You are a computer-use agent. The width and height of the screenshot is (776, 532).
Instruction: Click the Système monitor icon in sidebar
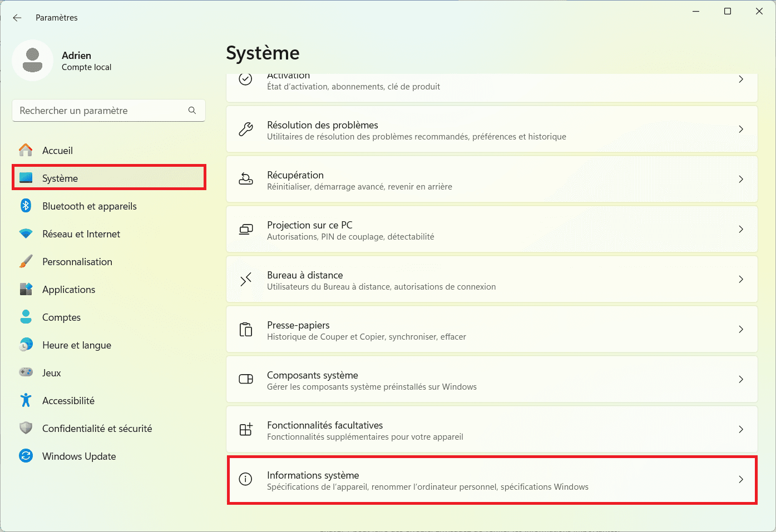point(26,178)
